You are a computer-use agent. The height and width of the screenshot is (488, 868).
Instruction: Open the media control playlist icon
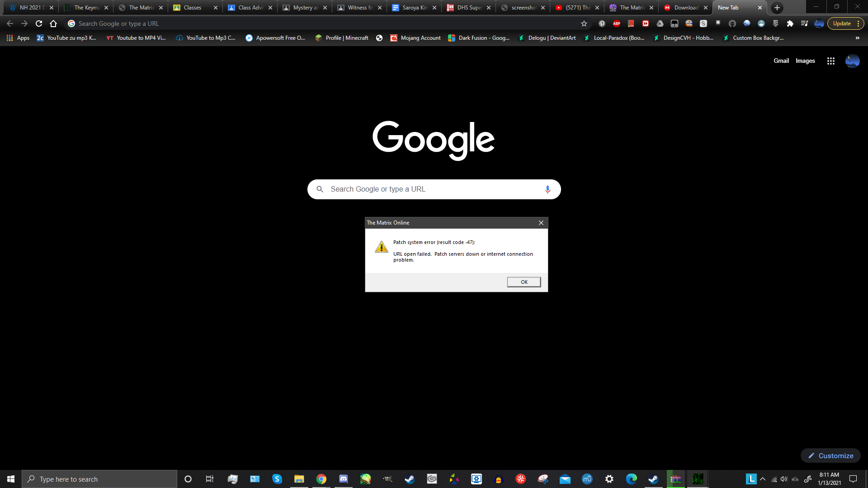(804, 23)
